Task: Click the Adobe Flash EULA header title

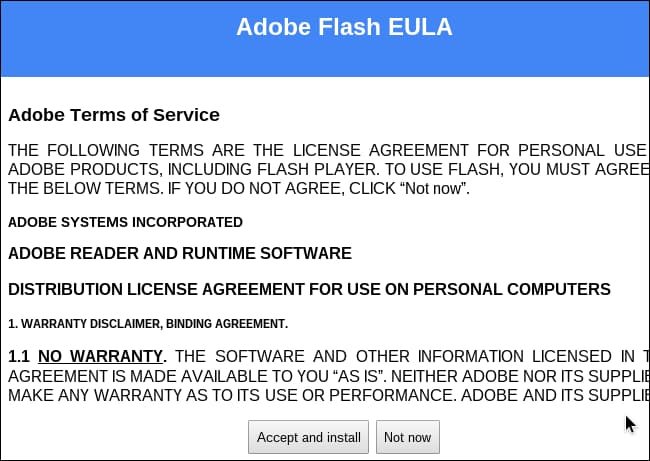Action: (x=344, y=27)
